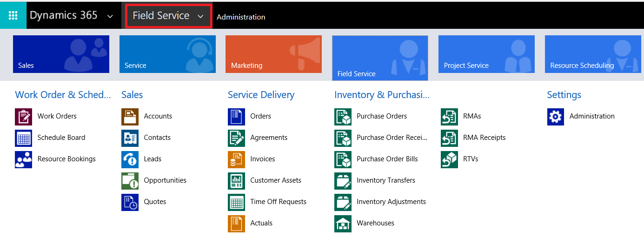The image size is (644, 244).
Task: Open the Administration link under Settings
Action: coord(592,116)
